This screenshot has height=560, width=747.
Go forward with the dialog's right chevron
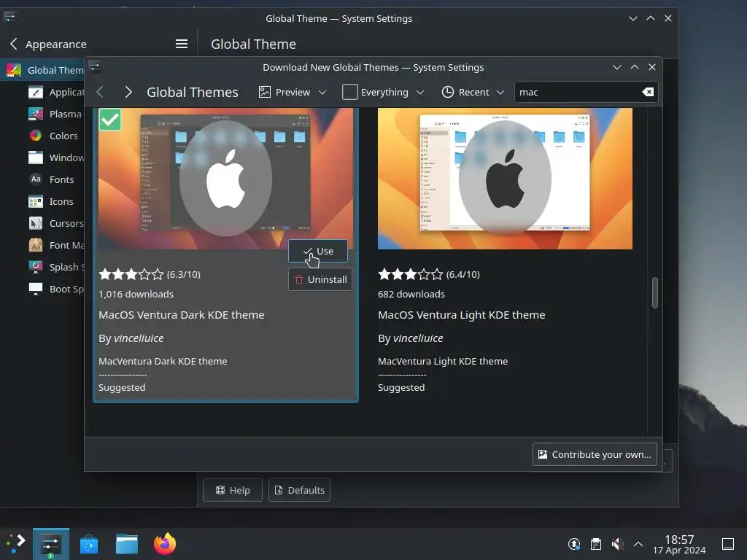pyautogui.click(x=128, y=92)
